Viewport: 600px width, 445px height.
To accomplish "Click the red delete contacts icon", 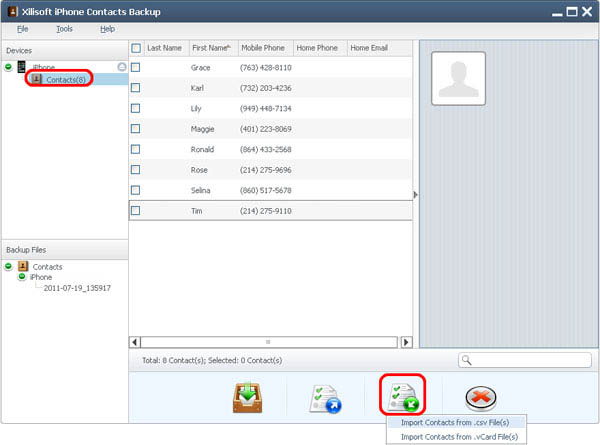I will coord(483,397).
